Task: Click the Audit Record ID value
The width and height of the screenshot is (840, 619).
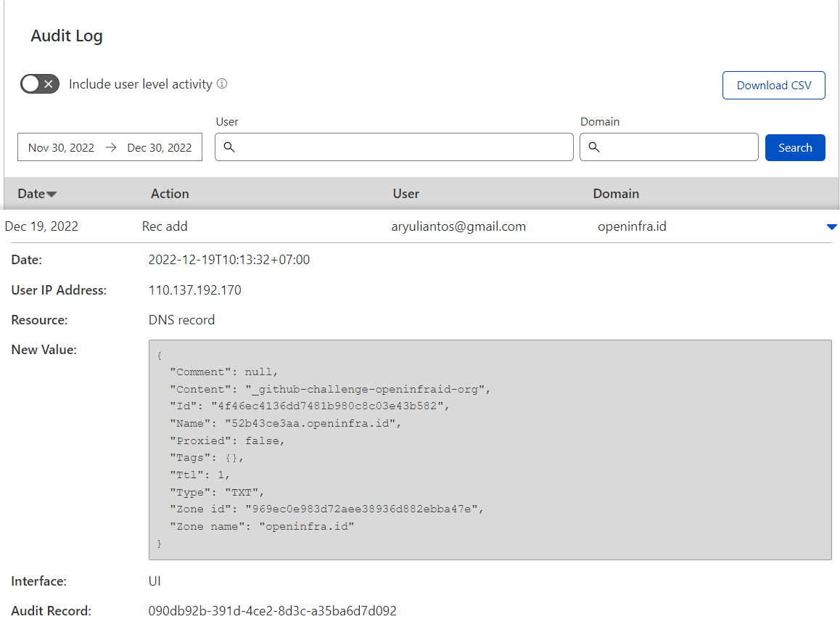Action: [272, 610]
